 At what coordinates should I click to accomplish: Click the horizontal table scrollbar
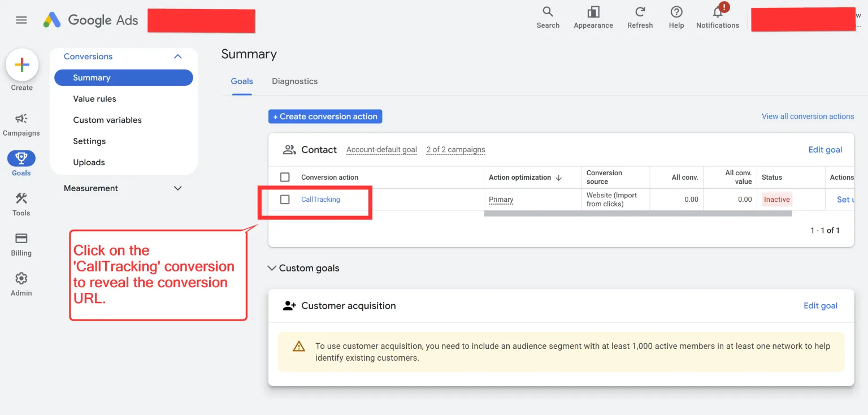(638, 214)
